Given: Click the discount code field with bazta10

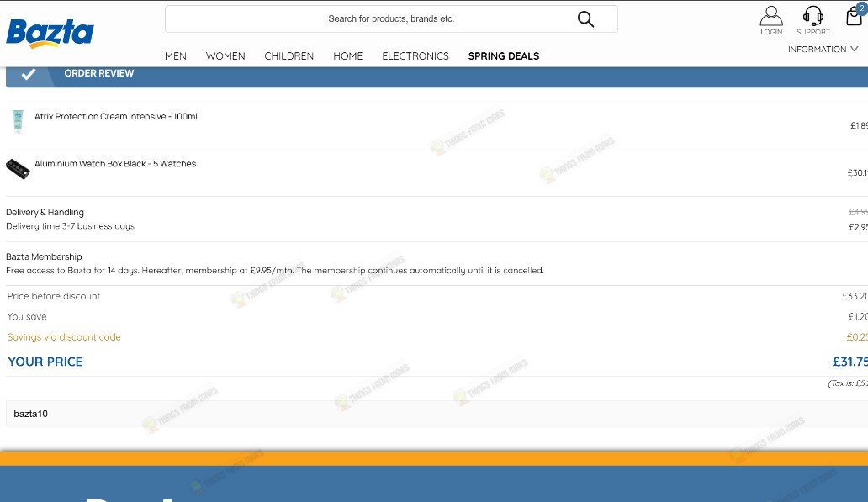Looking at the screenshot, I should (437, 414).
